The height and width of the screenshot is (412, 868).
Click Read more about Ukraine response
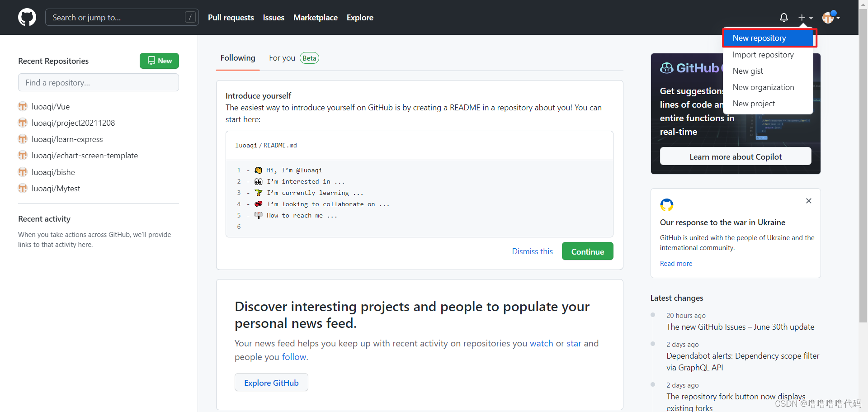tap(676, 264)
